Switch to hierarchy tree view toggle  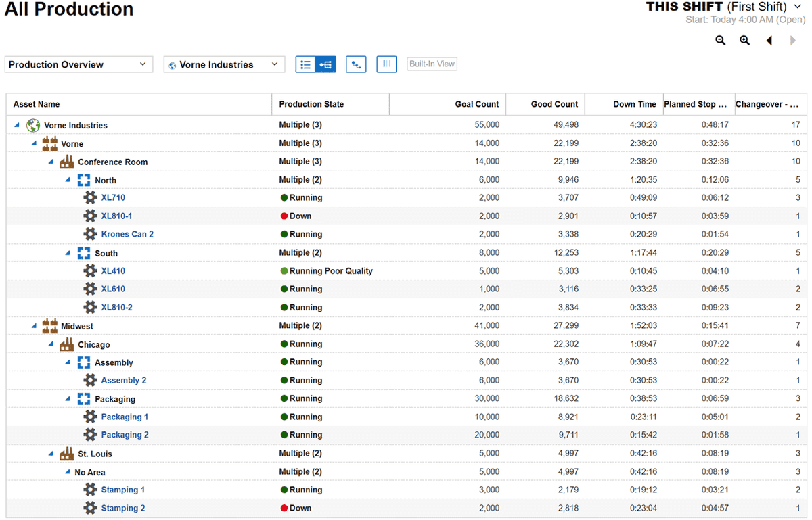pos(326,64)
